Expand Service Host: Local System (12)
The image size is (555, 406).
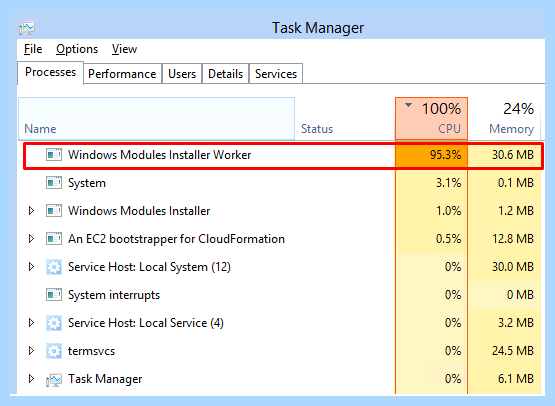pyautogui.click(x=31, y=267)
